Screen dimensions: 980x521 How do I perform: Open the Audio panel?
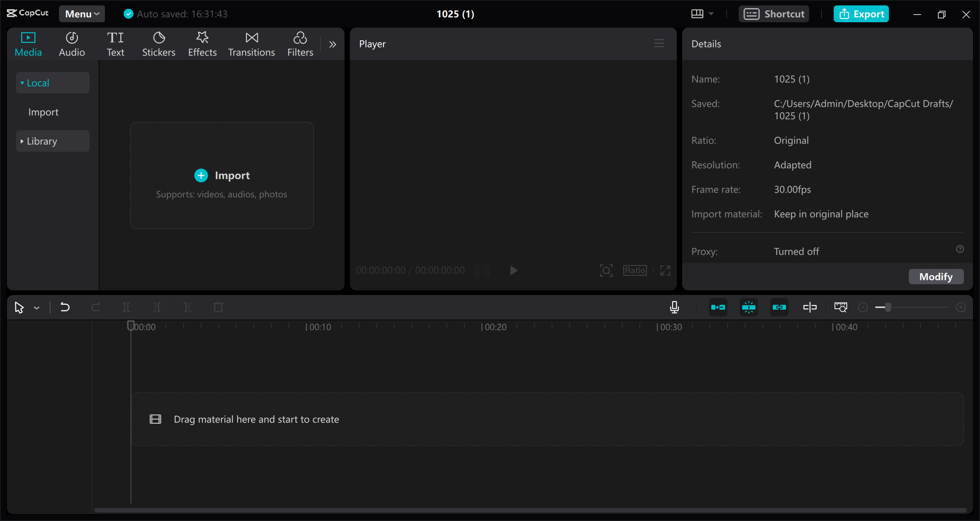tap(72, 43)
